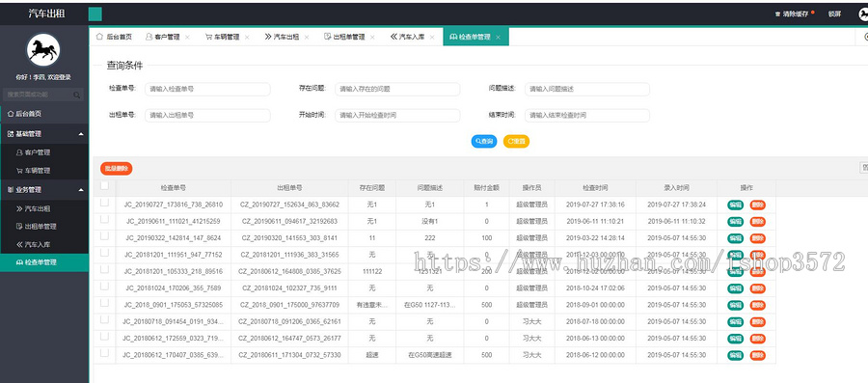The image size is (868, 383).
Task: Click 清除缓存 in the top bar
Action: coord(795,14)
